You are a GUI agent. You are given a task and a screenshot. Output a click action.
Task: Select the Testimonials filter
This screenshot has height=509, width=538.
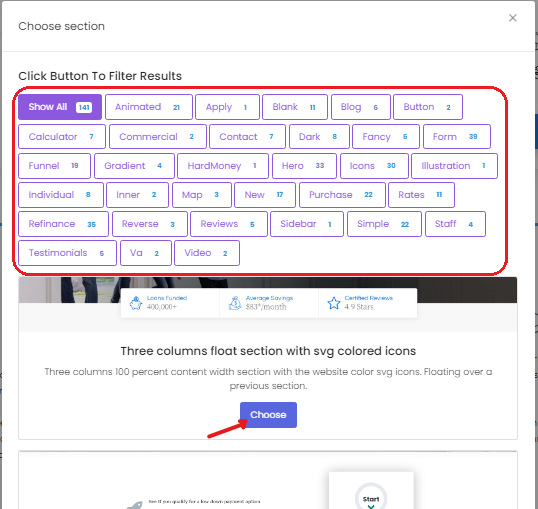pos(68,253)
